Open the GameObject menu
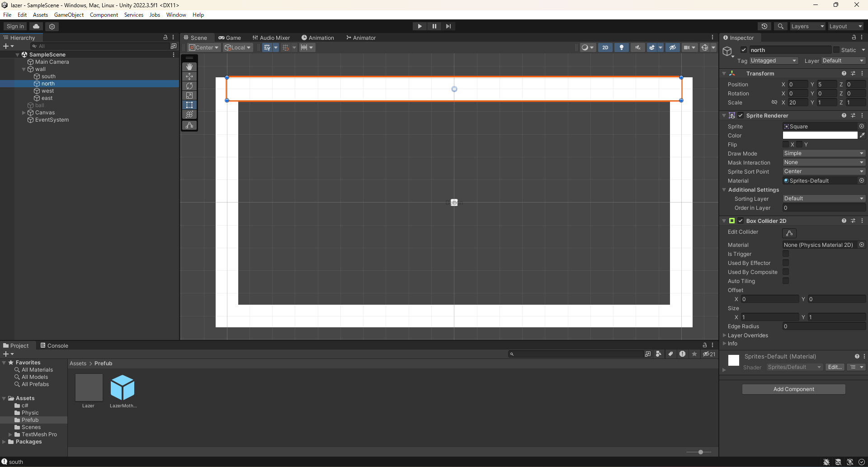Image resolution: width=868 pixels, height=467 pixels. [69, 14]
